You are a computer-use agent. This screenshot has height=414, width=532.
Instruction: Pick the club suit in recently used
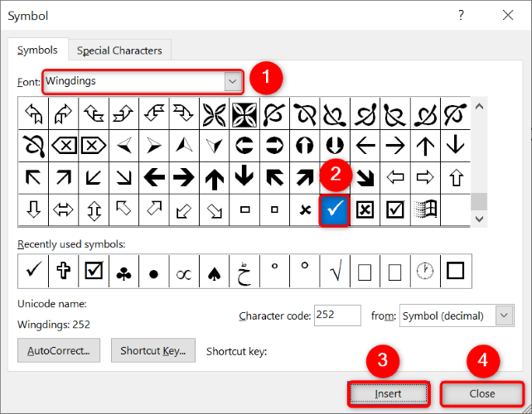pyautogui.click(x=123, y=272)
